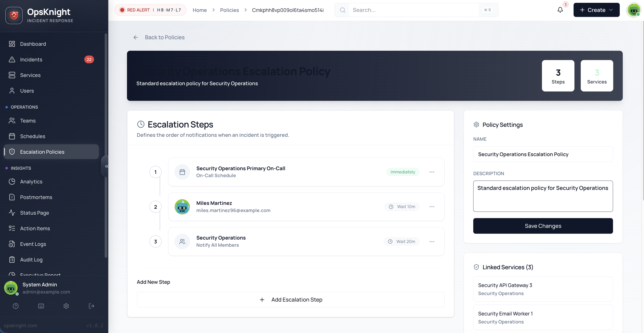
Task: Open settings gear icon in sidebar footer
Action: 66,306
